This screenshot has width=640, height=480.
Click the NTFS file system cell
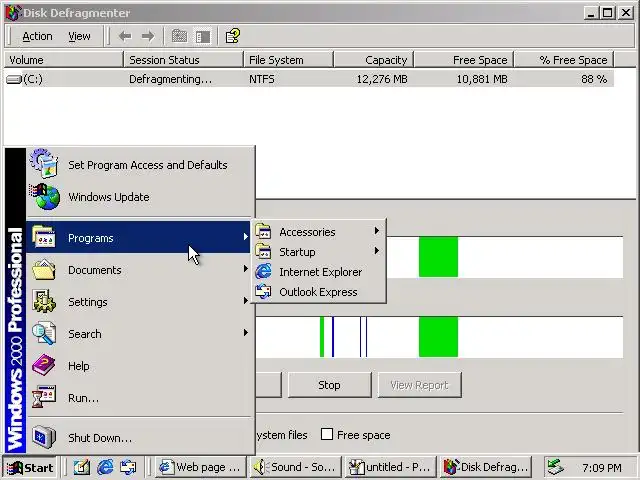pyautogui.click(x=262, y=79)
